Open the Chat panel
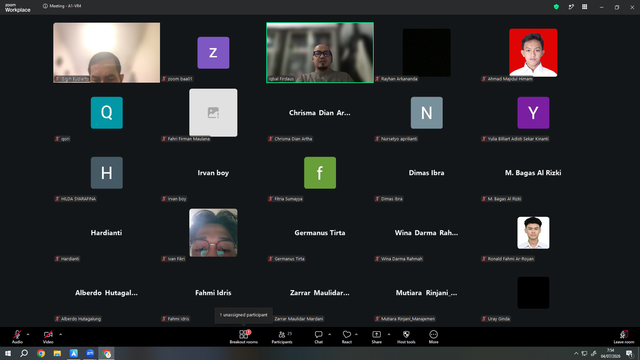 (x=318, y=337)
